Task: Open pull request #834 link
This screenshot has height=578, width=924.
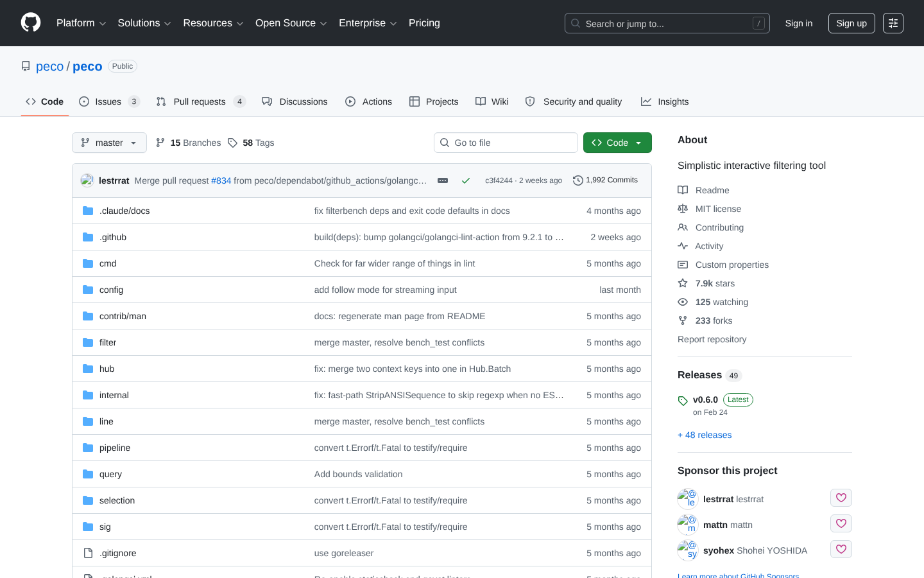Action: click(221, 180)
